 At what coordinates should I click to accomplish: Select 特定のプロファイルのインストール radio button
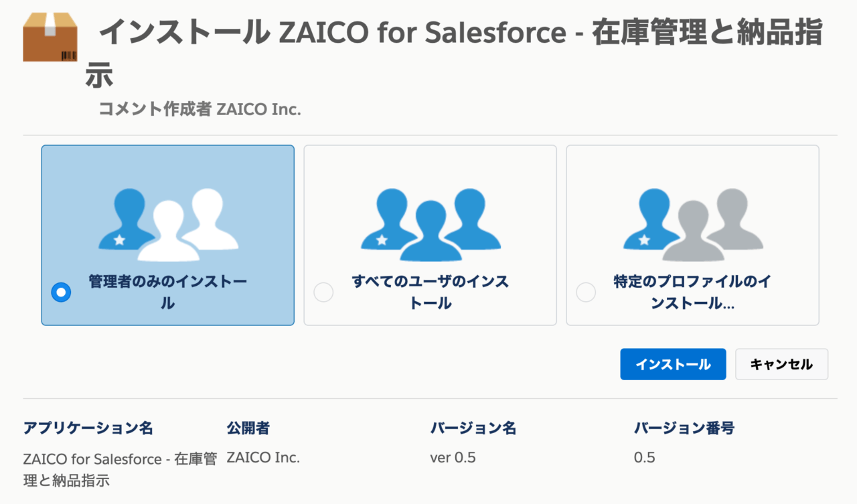(586, 292)
